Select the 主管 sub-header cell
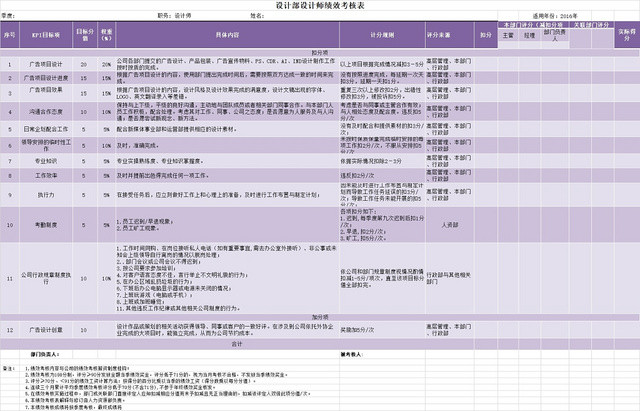 coord(508,36)
